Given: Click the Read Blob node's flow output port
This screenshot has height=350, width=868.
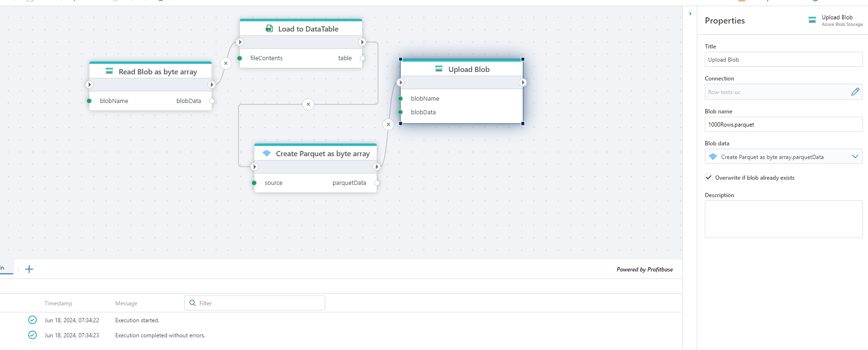Looking at the screenshot, I should pos(212,85).
